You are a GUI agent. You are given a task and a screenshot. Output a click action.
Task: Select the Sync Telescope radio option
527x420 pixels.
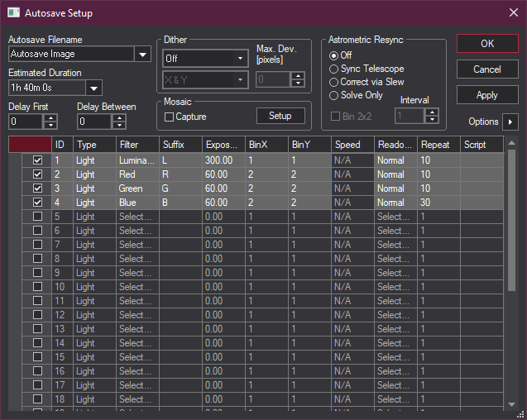click(x=334, y=69)
